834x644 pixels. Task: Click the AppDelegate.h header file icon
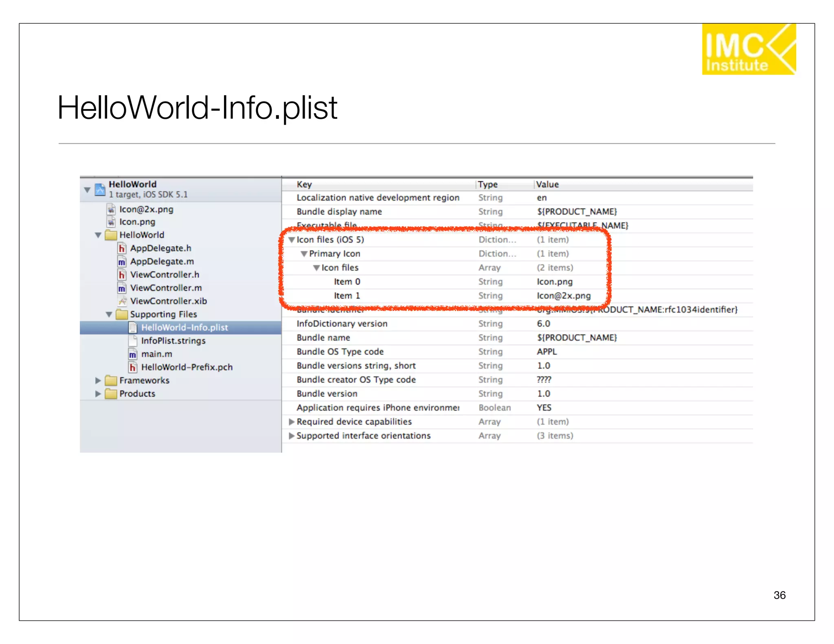tap(122, 248)
